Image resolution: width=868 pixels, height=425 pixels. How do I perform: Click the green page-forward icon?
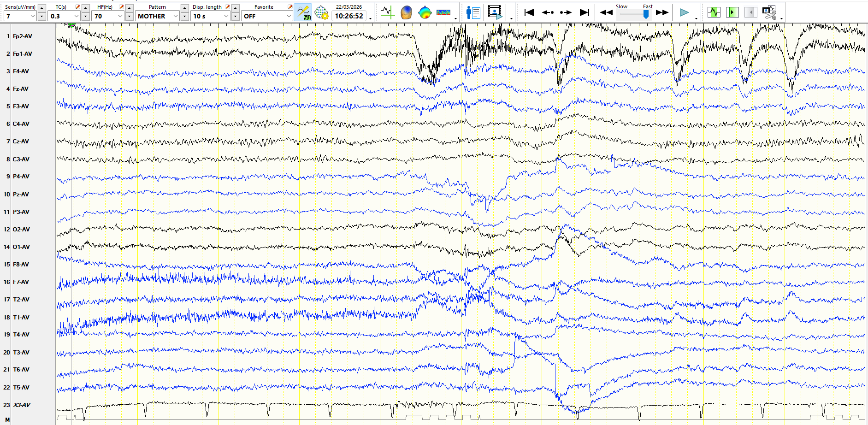pyautogui.click(x=732, y=12)
